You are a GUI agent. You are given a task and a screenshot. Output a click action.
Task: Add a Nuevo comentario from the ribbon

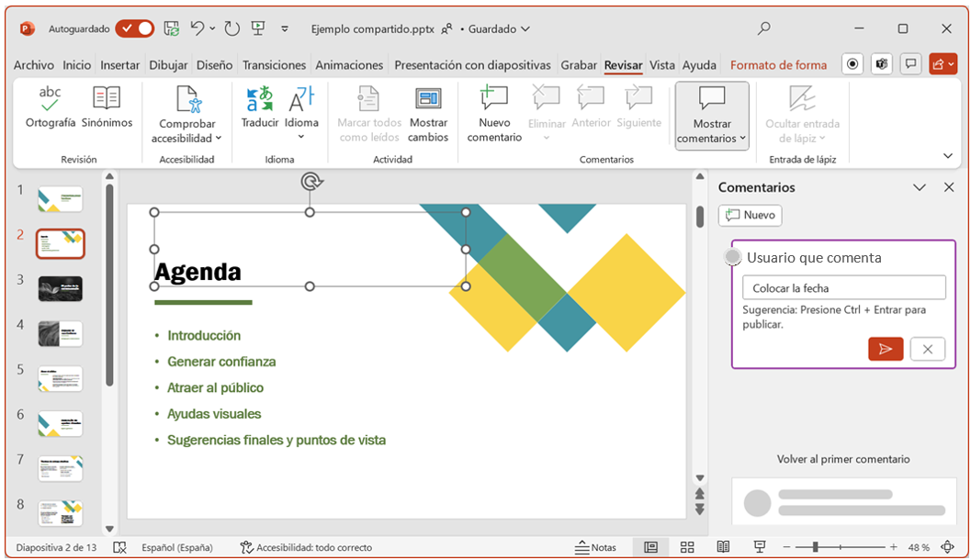tap(494, 113)
